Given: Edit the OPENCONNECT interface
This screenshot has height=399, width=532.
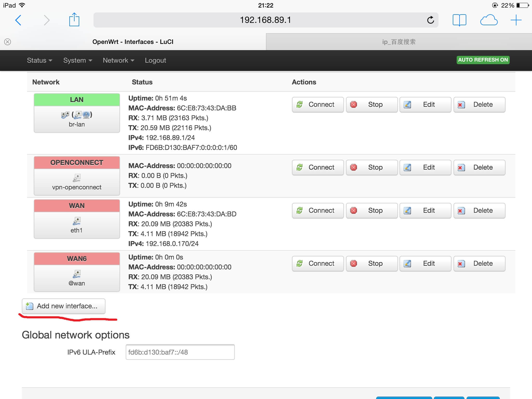Looking at the screenshot, I should click(x=425, y=168).
